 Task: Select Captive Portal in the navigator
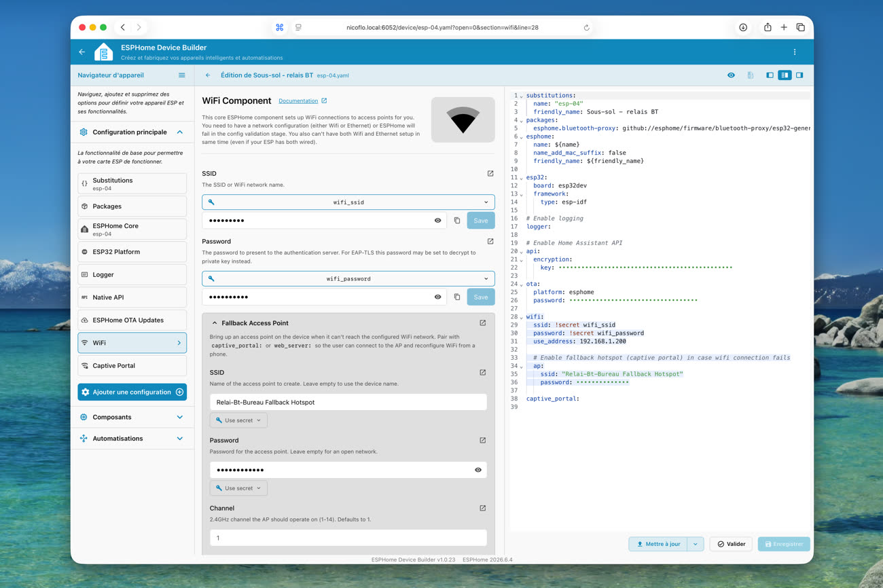pos(132,365)
